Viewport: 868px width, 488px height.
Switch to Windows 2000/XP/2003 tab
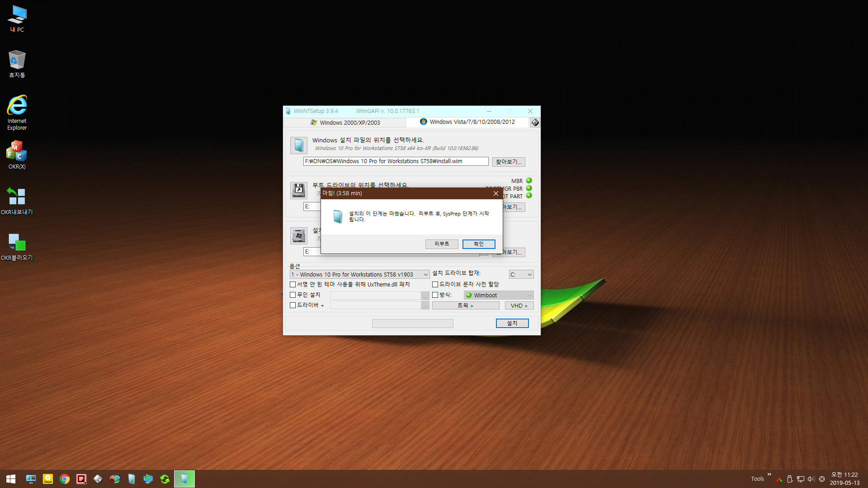coord(345,123)
